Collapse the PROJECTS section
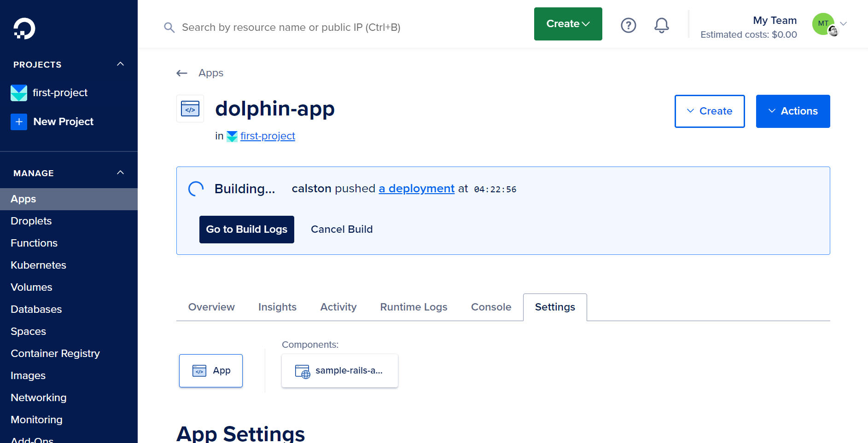This screenshot has height=443, width=868. coord(121,64)
